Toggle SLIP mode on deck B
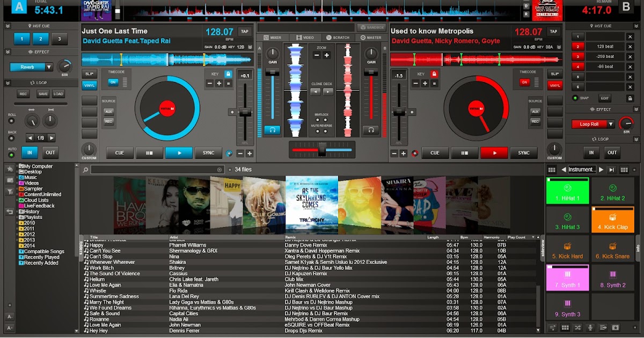 [555, 74]
